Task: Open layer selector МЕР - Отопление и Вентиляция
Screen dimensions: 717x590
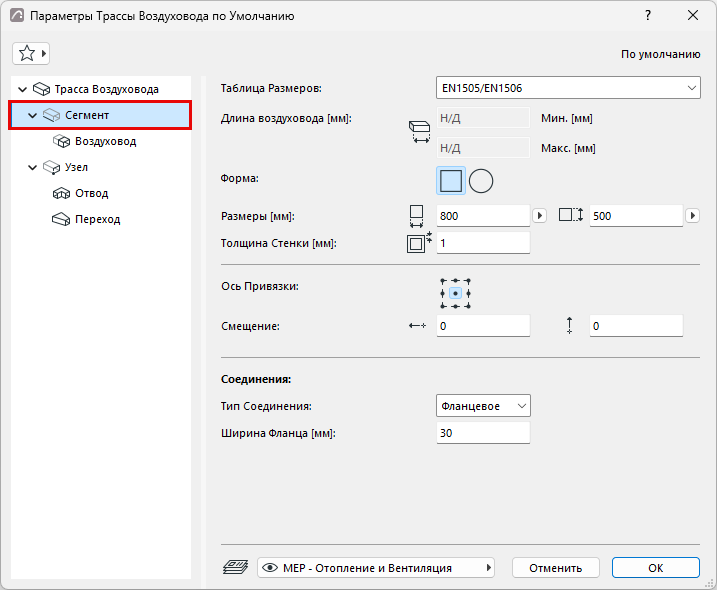Action: pyautogui.click(x=376, y=568)
